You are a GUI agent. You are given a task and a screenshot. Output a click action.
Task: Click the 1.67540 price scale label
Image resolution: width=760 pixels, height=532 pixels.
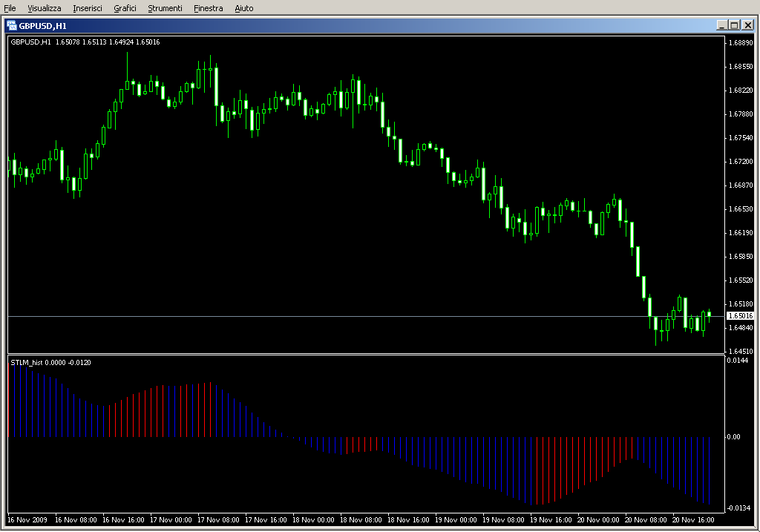(x=741, y=137)
